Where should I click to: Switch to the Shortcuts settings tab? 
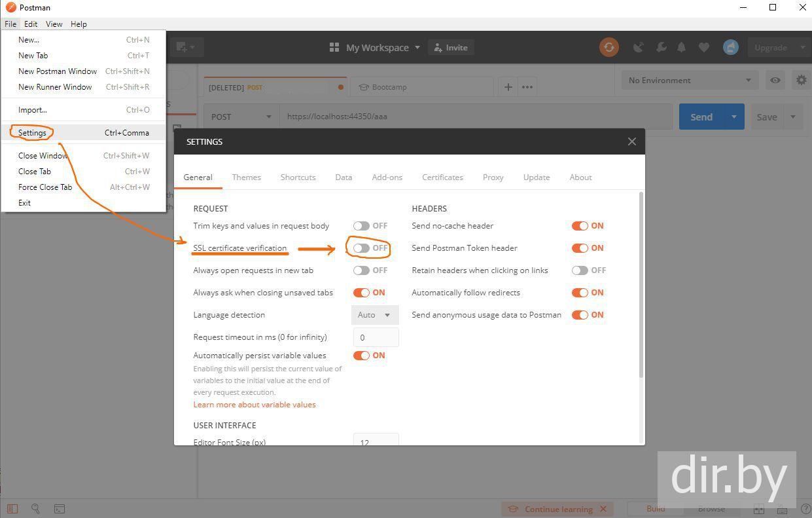pos(298,177)
